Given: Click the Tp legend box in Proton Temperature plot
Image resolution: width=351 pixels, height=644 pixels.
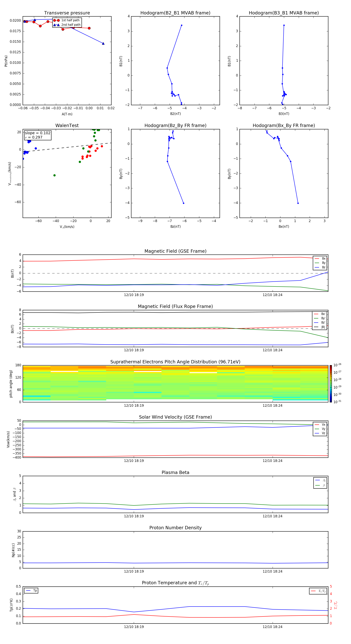Looking at the screenshot, I should [x=31, y=591].
